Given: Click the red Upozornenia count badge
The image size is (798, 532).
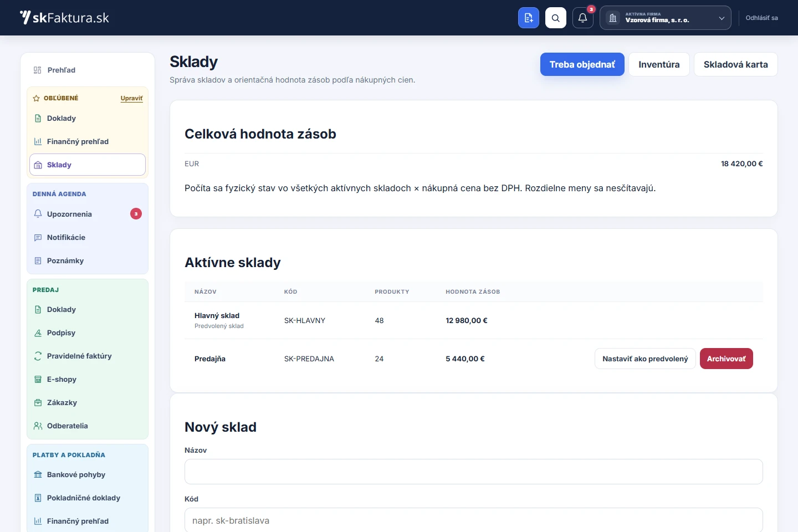Looking at the screenshot, I should [136, 214].
